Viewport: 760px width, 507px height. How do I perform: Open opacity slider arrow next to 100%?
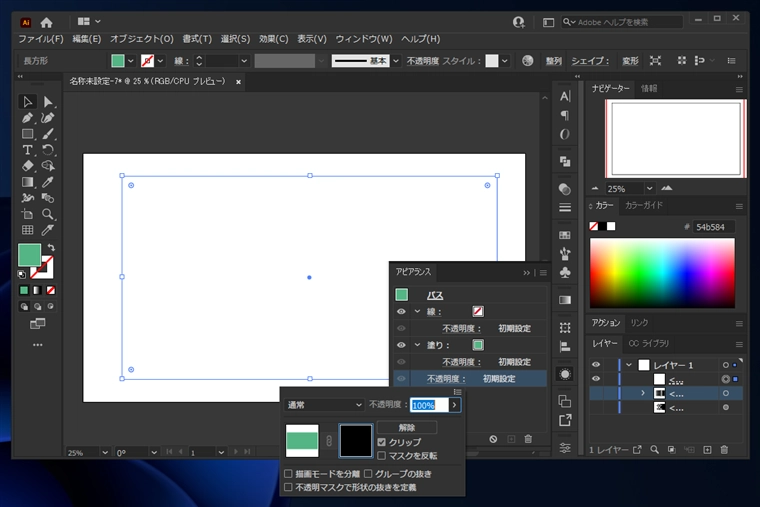click(454, 405)
